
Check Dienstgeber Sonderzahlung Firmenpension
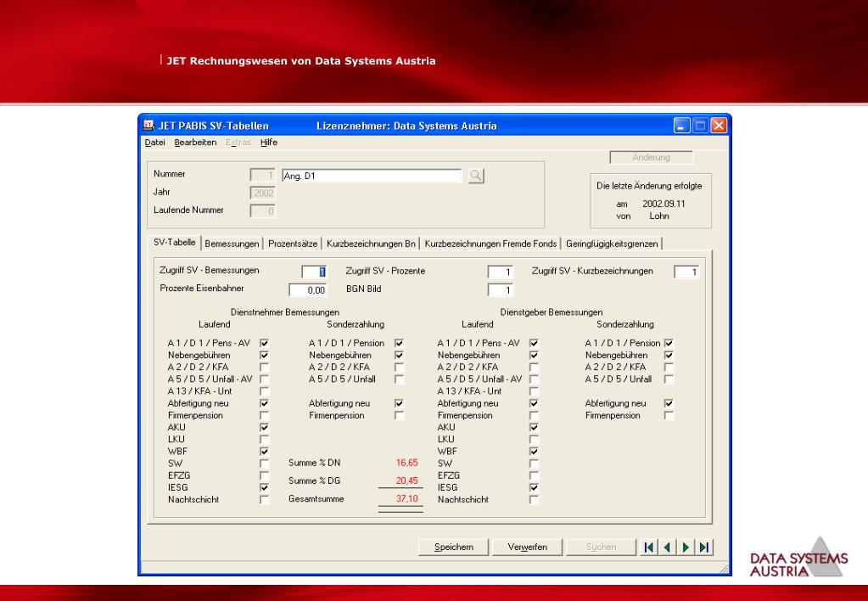coord(669,415)
